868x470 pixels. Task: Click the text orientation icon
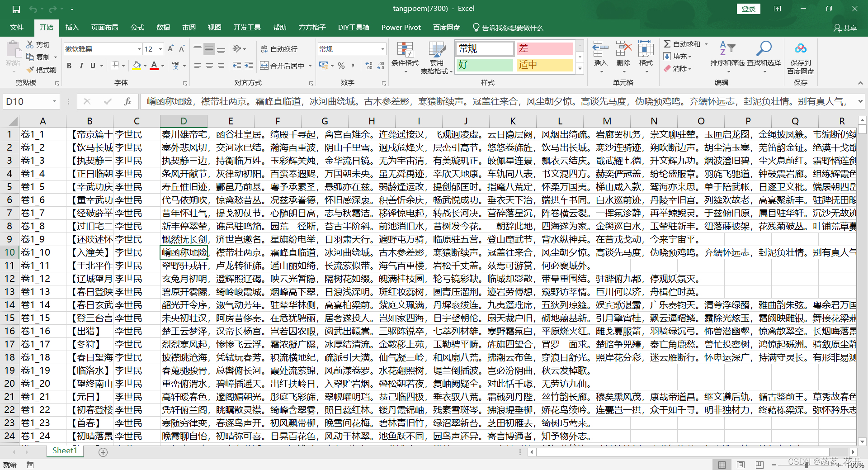237,49
